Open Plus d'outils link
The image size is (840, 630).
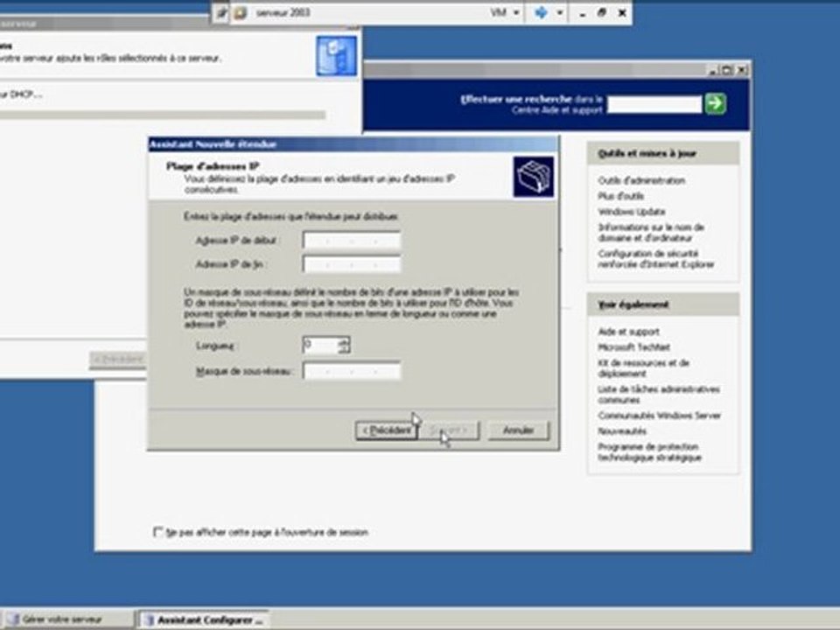[x=621, y=196]
